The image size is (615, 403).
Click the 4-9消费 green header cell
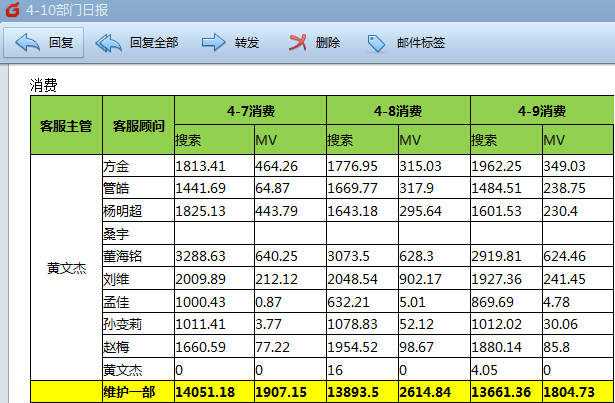pos(541,110)
